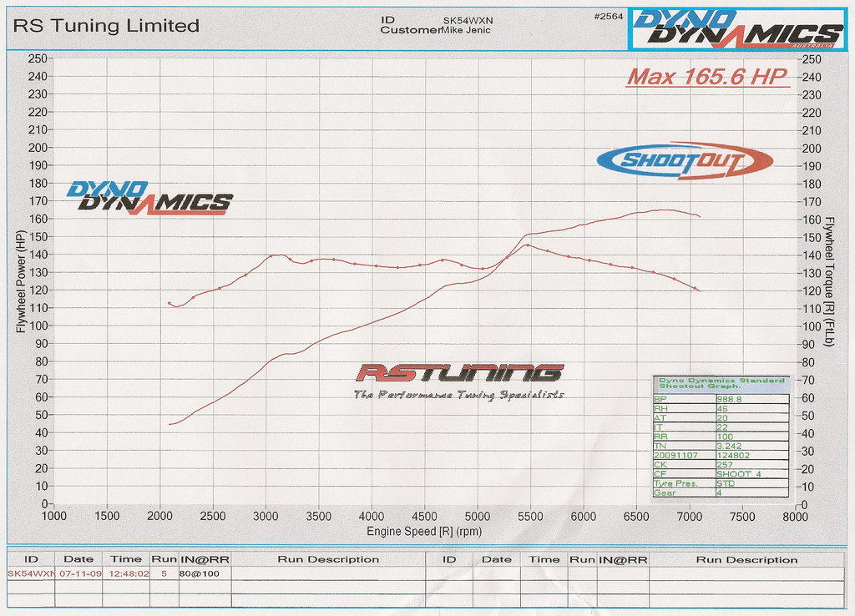Click the Tyre Pres. STD row

point(721,483)
